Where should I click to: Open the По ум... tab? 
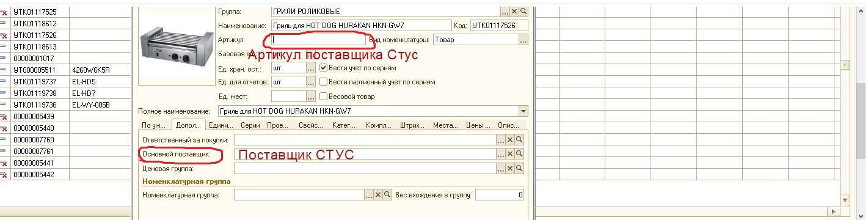point(153,125)
